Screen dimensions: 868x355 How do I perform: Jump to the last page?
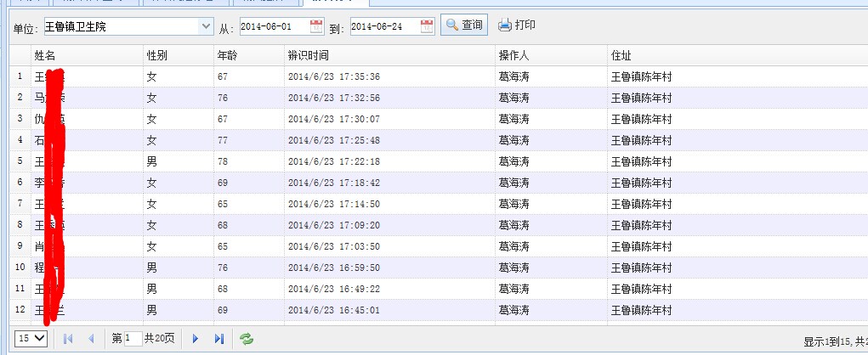(218, 339)
